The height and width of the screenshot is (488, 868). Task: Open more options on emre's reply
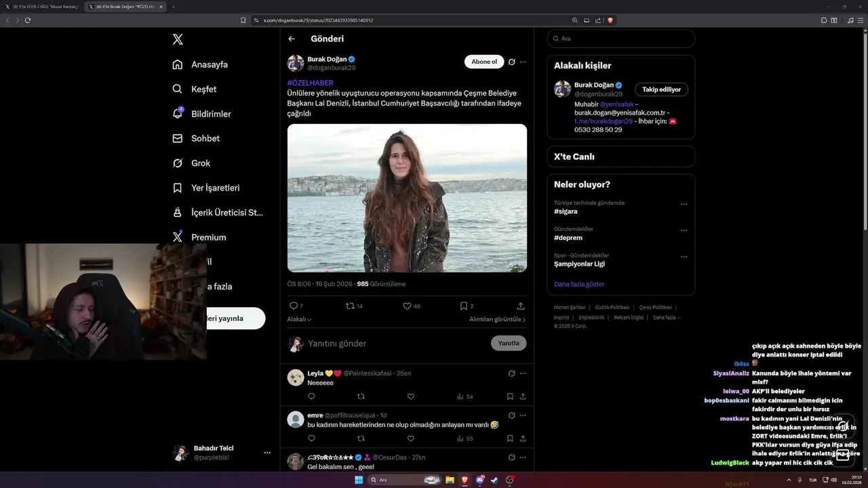point(523,415)
